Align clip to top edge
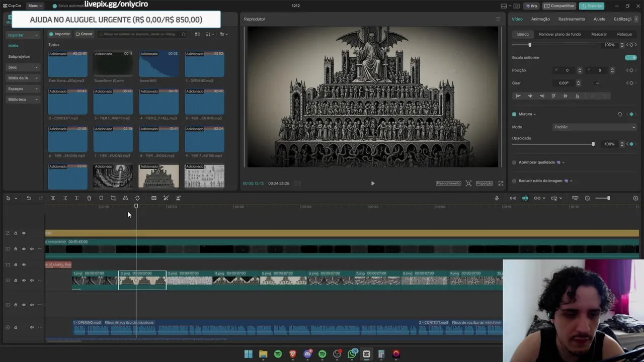The height and width of the screenshot is (362, 644). point(553,96)
